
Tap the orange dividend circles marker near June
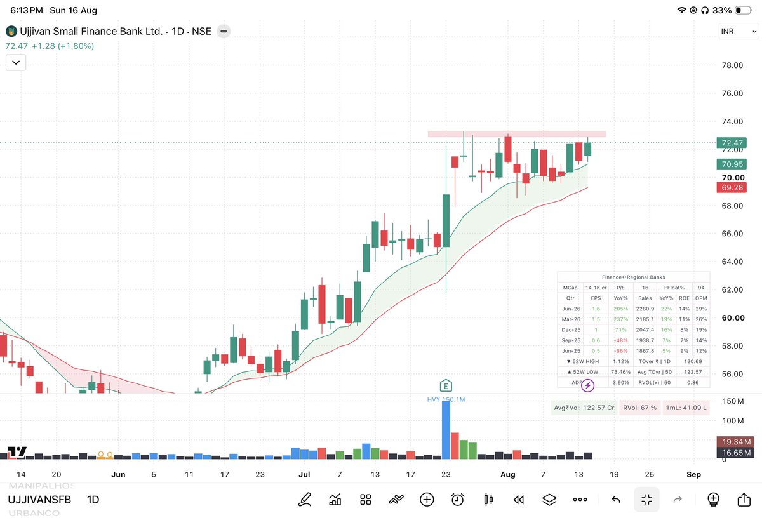tap(105, 455)
